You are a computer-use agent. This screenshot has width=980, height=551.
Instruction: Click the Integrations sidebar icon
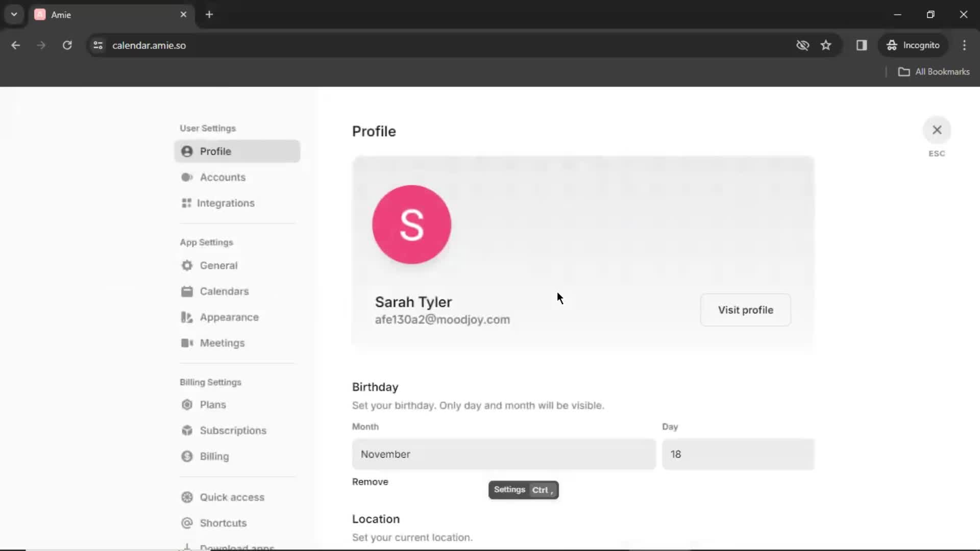click(186, 203)
